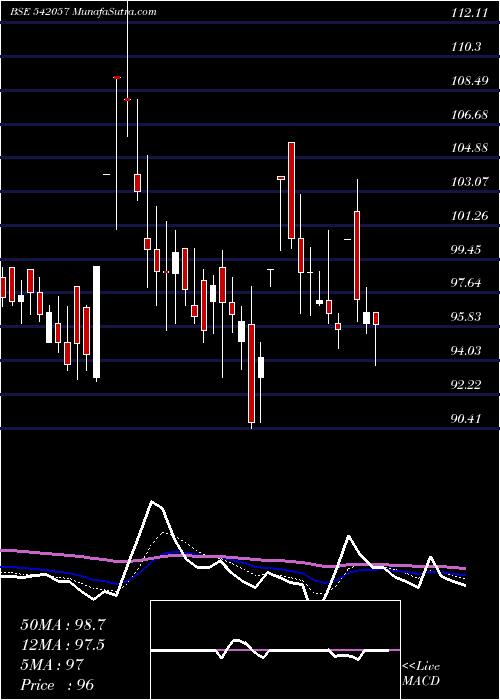Click the <<Live MACD label
The height and width of the screenshot is (700, 500).
click(421, 673)
